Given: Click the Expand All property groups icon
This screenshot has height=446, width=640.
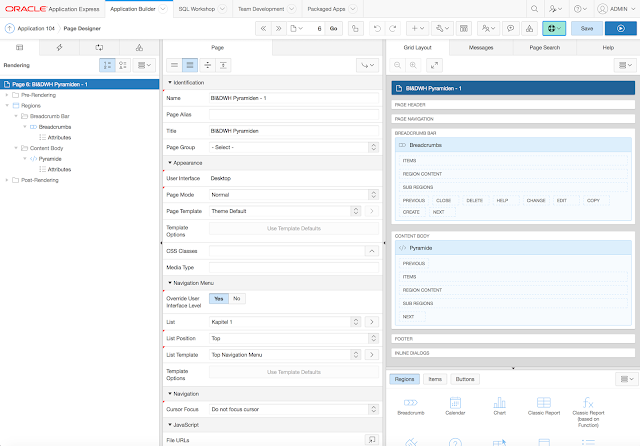Looking at the screenshot, I should tap(223, 65).
